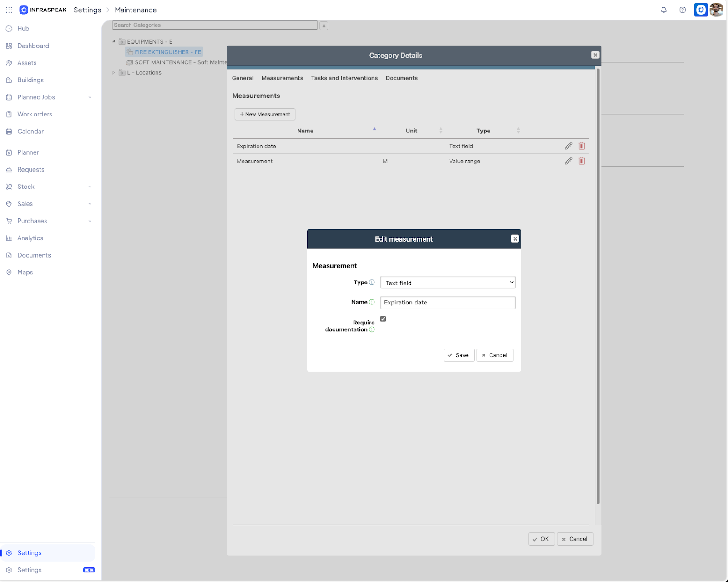Click the Search Categories input
728x582 pixels.
coord(215,25)
